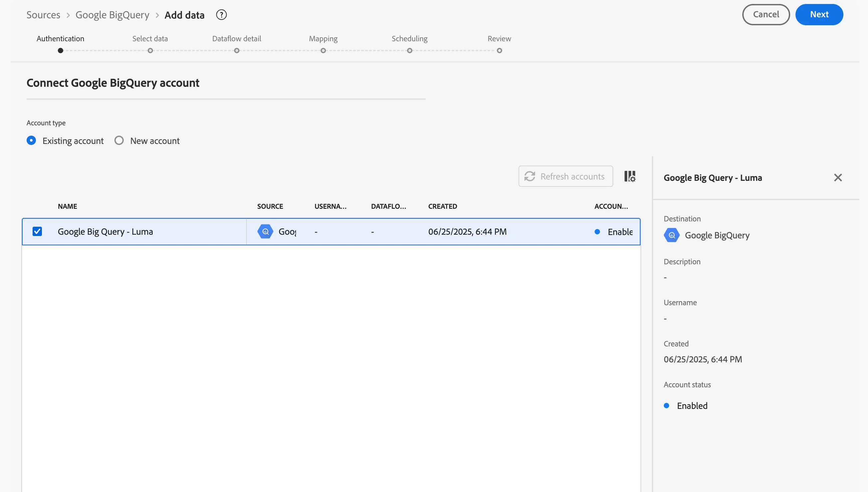Click the Select data step marker dot
This screenshot has width=868, height=492.
pos(150,51)
